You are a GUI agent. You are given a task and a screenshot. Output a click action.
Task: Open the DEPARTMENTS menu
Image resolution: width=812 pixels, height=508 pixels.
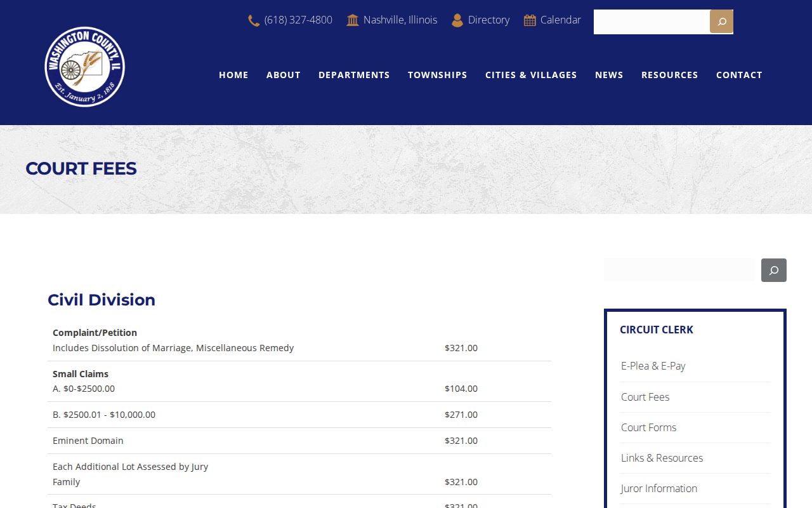tap(354, 75)
